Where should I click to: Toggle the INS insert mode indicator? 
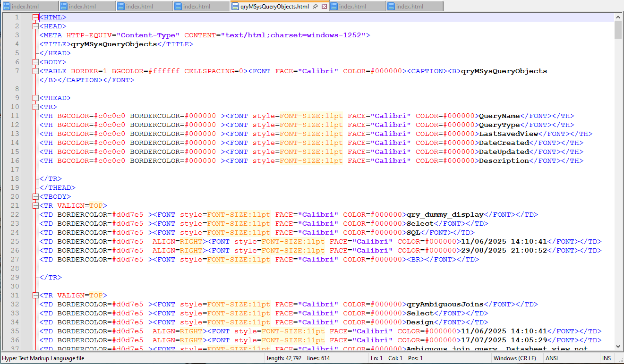point(607,358)
